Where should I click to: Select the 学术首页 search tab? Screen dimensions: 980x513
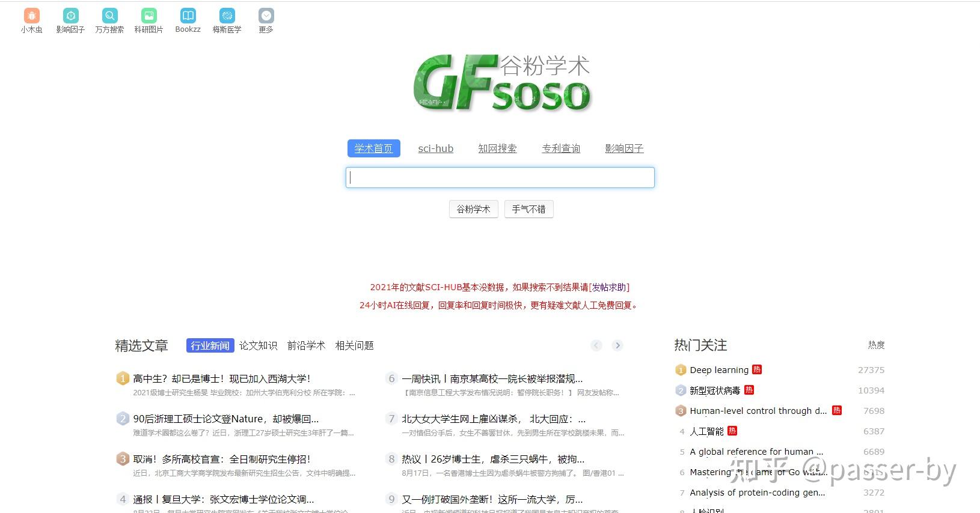coord(373,148)
